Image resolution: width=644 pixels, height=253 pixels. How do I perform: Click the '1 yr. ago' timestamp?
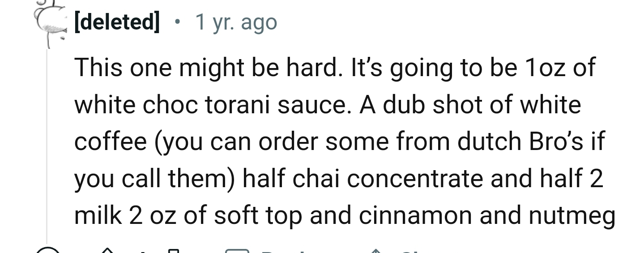coord(236,22)
